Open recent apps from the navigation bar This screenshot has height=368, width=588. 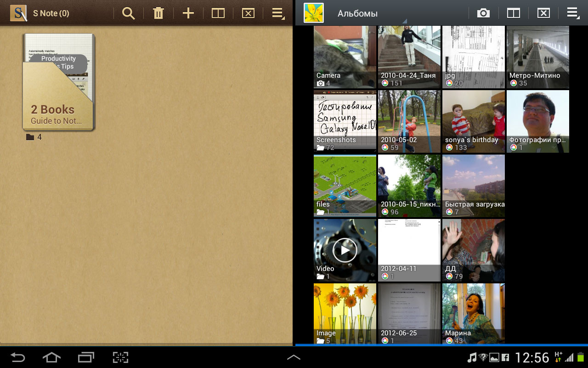pos(86,357)
